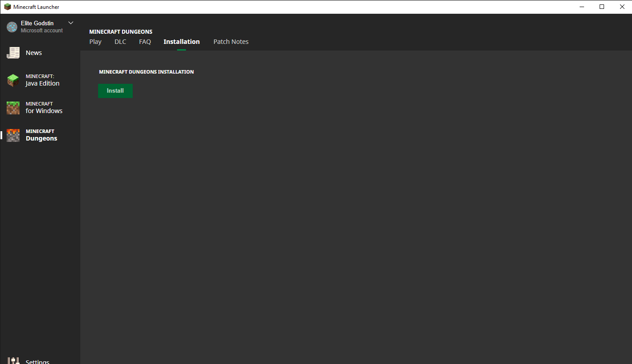Click the Settings label in sidebar
The image size is (632, 364).
[x=38, y=361]
